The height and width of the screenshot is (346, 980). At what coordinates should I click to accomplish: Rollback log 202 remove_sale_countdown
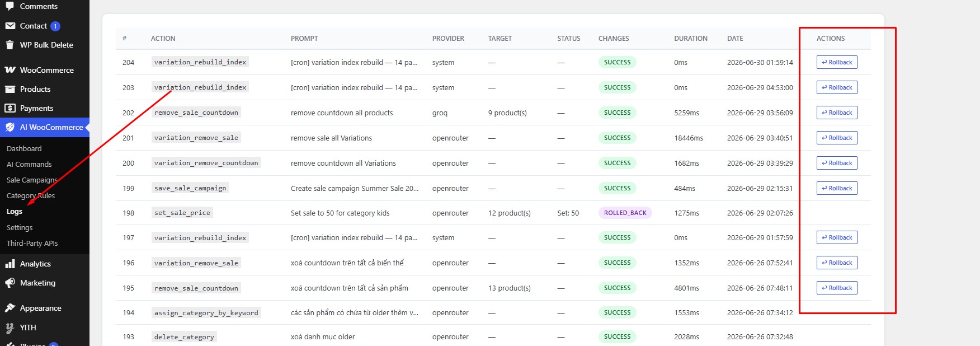tap(837, 113)
